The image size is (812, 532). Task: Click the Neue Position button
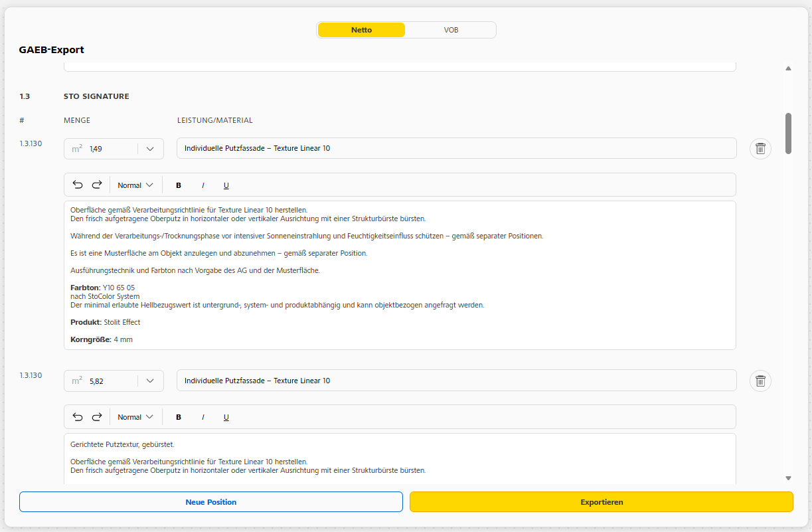(x=211, y=502)
